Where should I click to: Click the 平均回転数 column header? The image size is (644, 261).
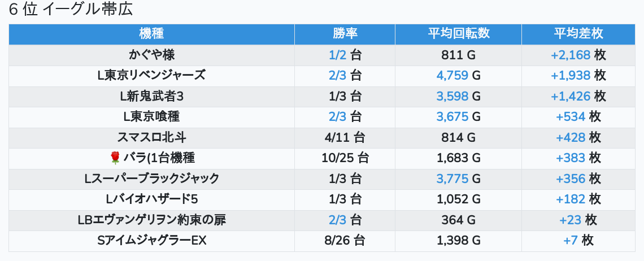pyautogui.click(x=458, y=34)
